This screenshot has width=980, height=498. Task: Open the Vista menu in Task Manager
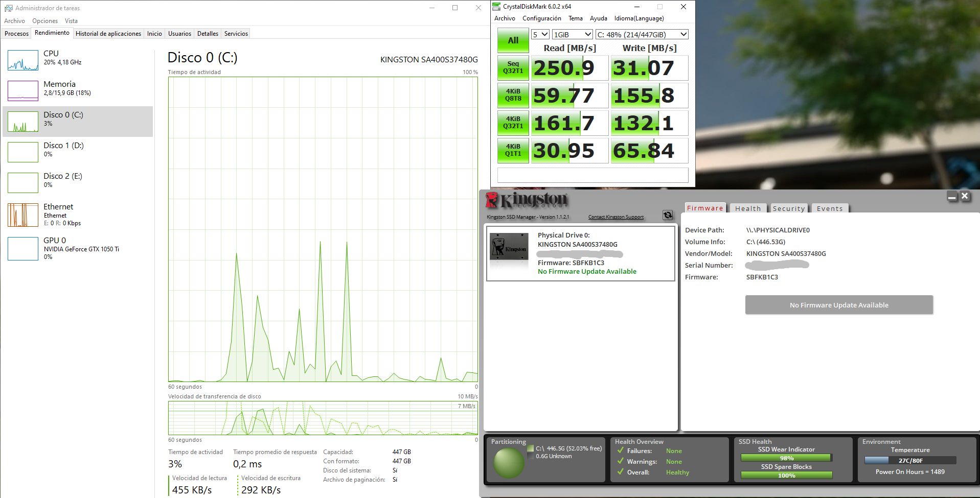[x=71, y=21]
